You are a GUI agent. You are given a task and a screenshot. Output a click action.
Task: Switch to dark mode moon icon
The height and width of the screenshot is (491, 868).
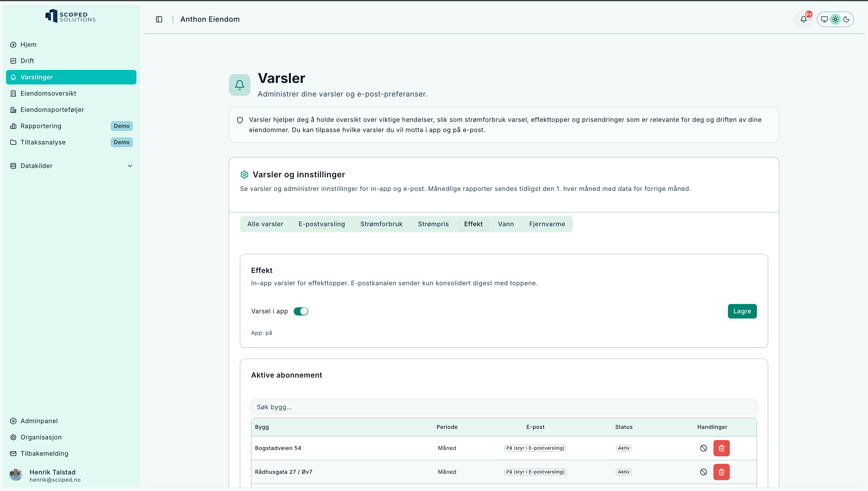coord(846,19)
